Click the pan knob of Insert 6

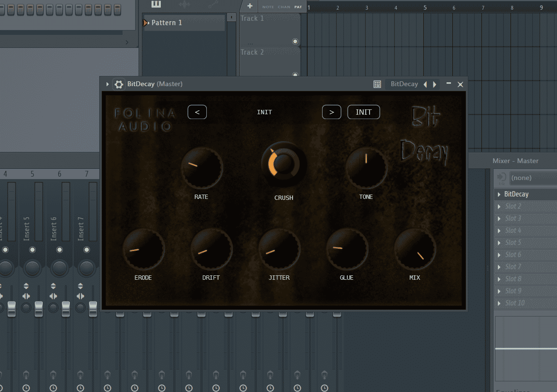(59, 268)
